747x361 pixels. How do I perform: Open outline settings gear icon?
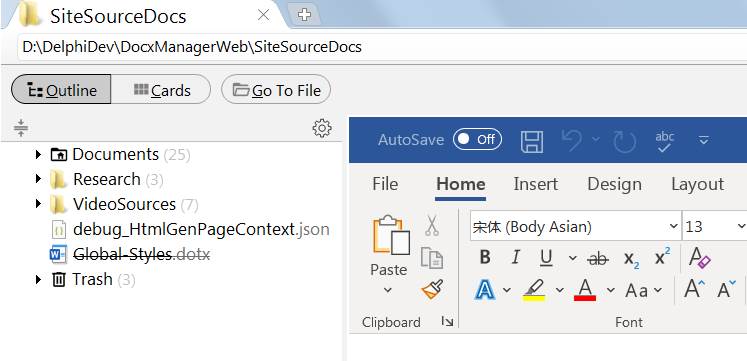click(x=322, y=128)
